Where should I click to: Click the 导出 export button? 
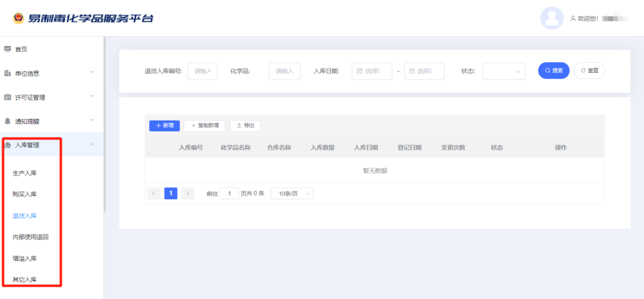245,125
